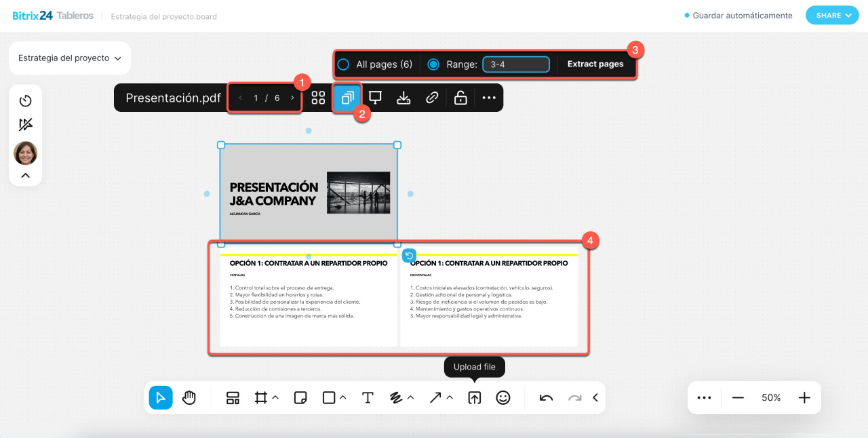Go to next PDF page
The width and height of the screenshot is (868, 438).
pyautogui.click(x=292, y=98)
